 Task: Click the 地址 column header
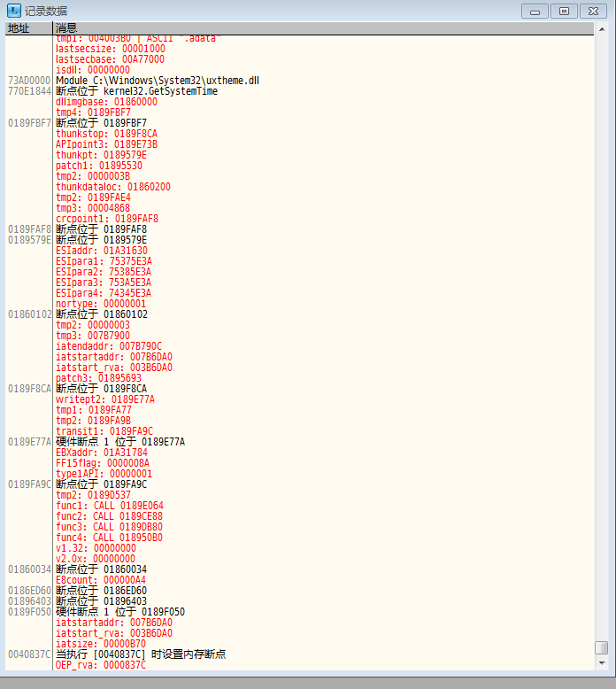pyautogui.click(x=29, y=28)
